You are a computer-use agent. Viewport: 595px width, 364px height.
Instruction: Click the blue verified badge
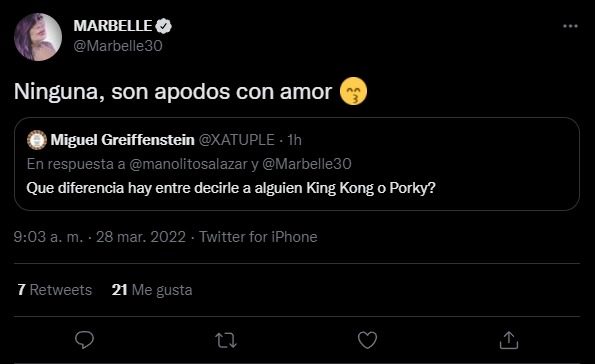164,26
